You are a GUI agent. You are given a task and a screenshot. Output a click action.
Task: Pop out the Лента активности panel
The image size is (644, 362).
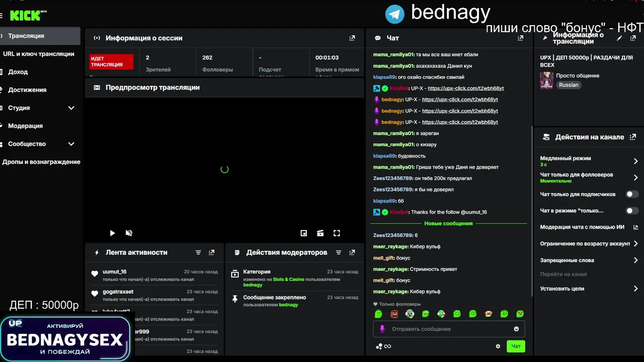[x=211, y=252]
